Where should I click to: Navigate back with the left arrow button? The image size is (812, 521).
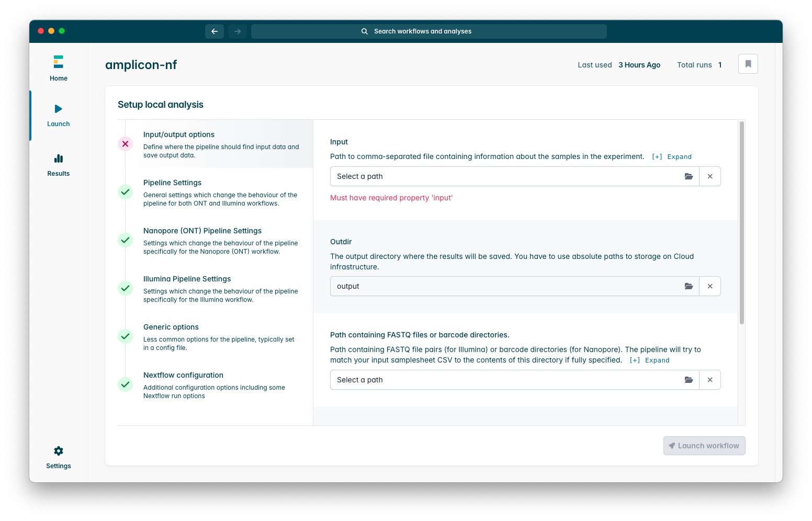tap(215, 31)
